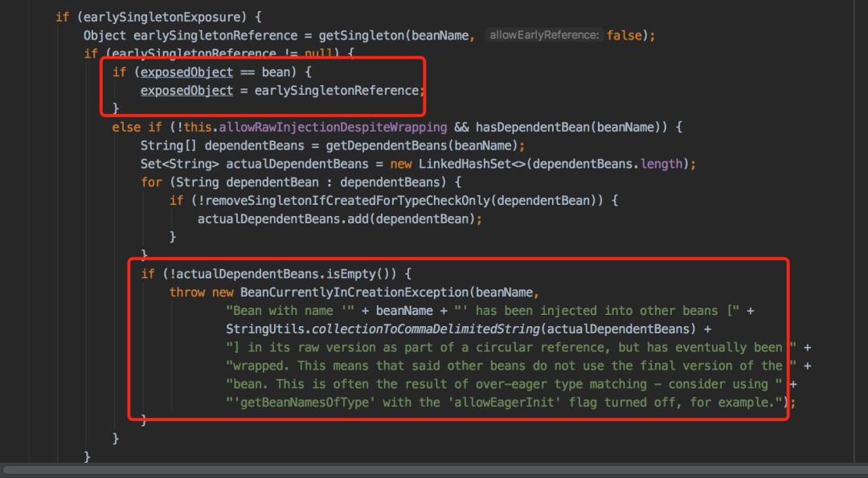
Task: Place cursor on exposedObject in the comparison
Action: coord(186,72)
